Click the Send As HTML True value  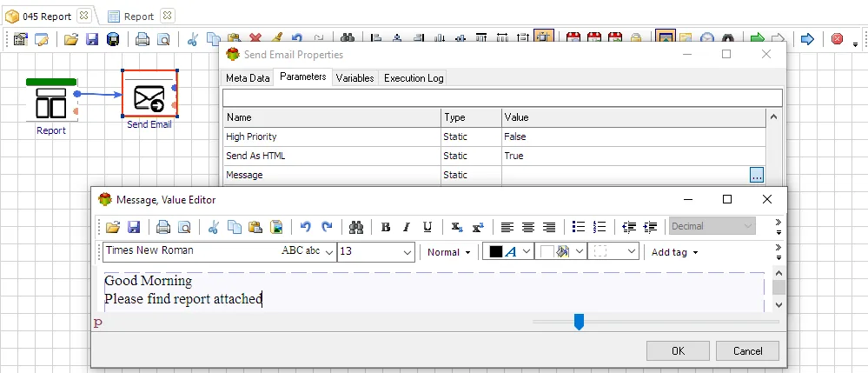633,156
